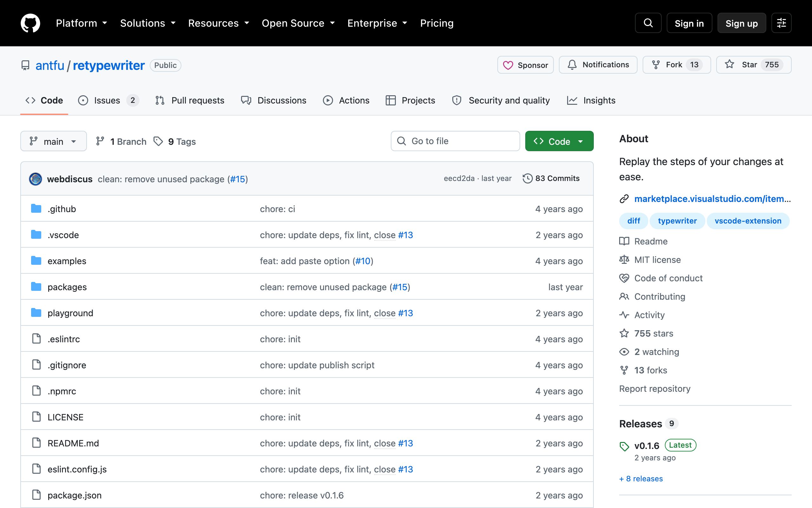
Task: Open the MIT license scale link
Action: (x=650, y=260)
